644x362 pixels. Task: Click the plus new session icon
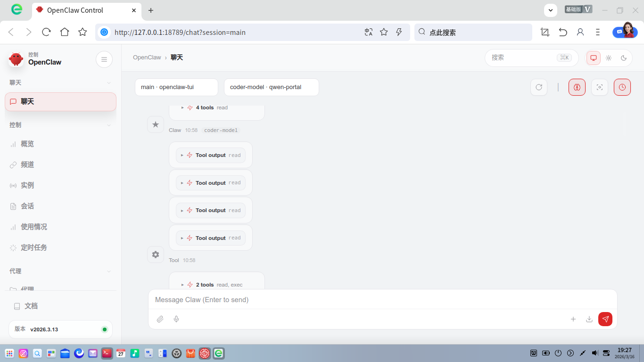click(573, 319)
